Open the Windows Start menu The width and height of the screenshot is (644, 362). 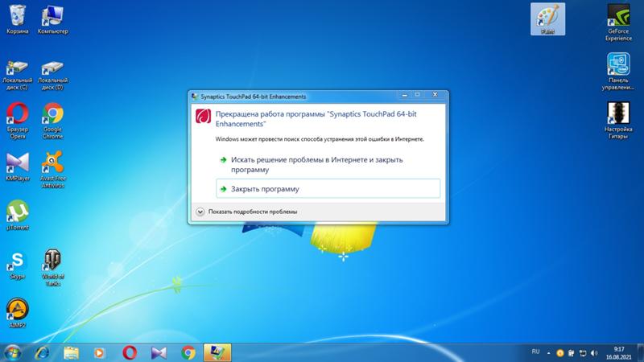pos(13,352)
